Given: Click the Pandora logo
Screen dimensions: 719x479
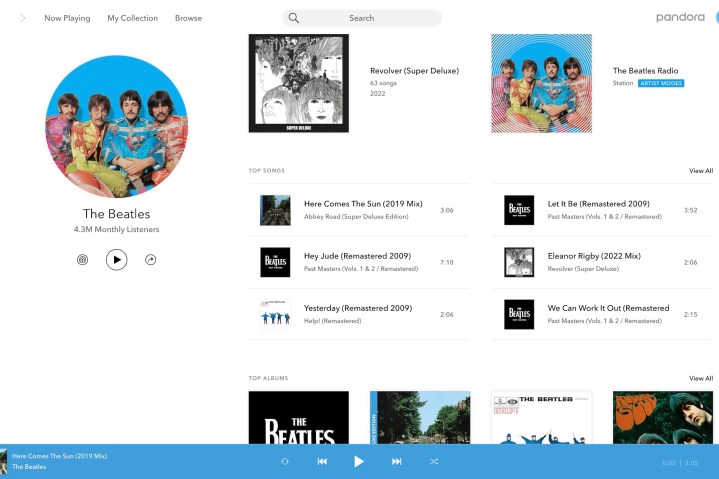Looking at the screenshot, I should [680, 18].
